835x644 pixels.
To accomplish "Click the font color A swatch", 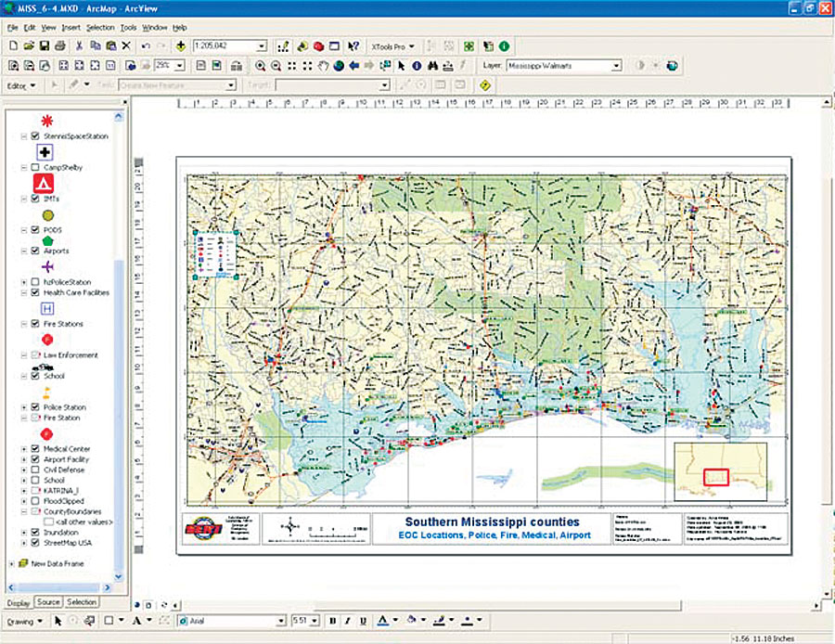I will (x=383, y=621).
